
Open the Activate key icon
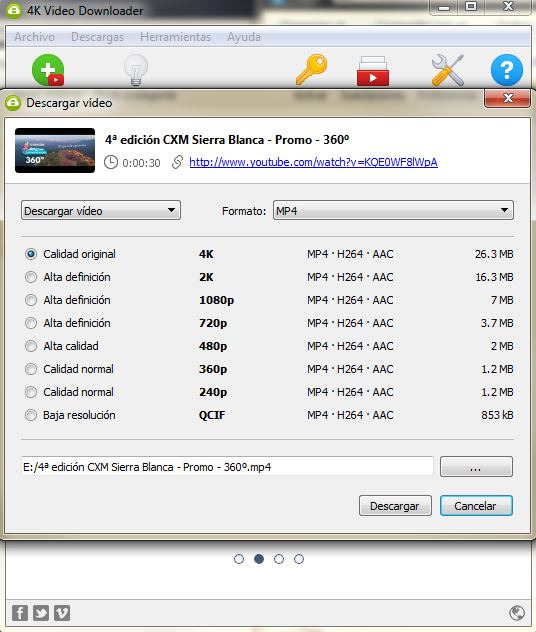tap(311, 69)
